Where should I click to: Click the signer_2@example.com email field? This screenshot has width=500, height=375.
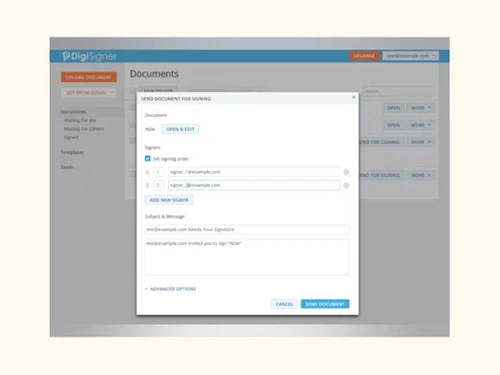click(x=254, y=185)
